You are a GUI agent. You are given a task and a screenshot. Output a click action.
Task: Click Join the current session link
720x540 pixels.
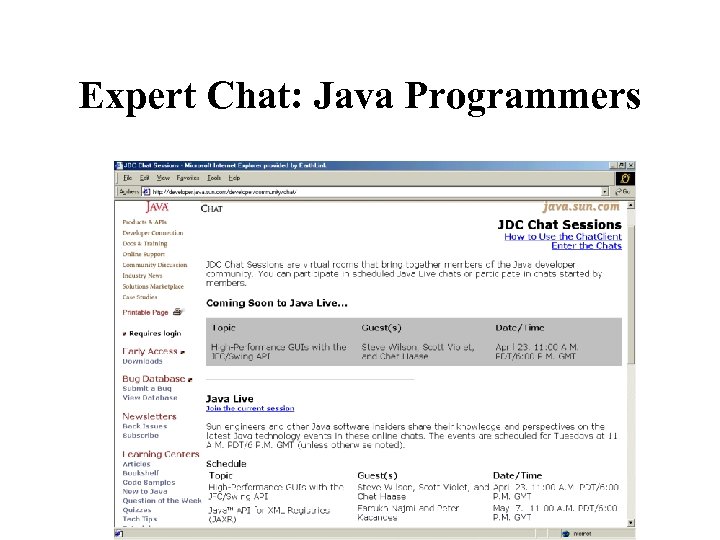[250, 408]
